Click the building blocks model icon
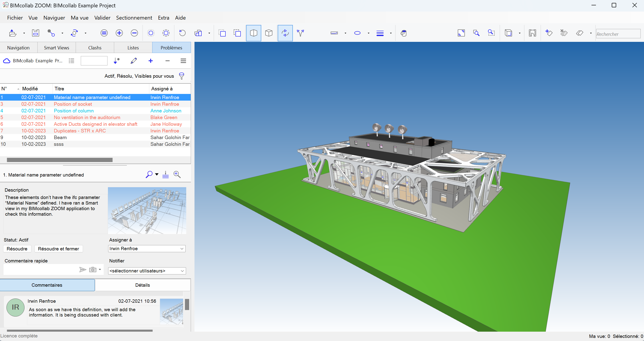This screenshot has width=644, height=341. (198, 33)
